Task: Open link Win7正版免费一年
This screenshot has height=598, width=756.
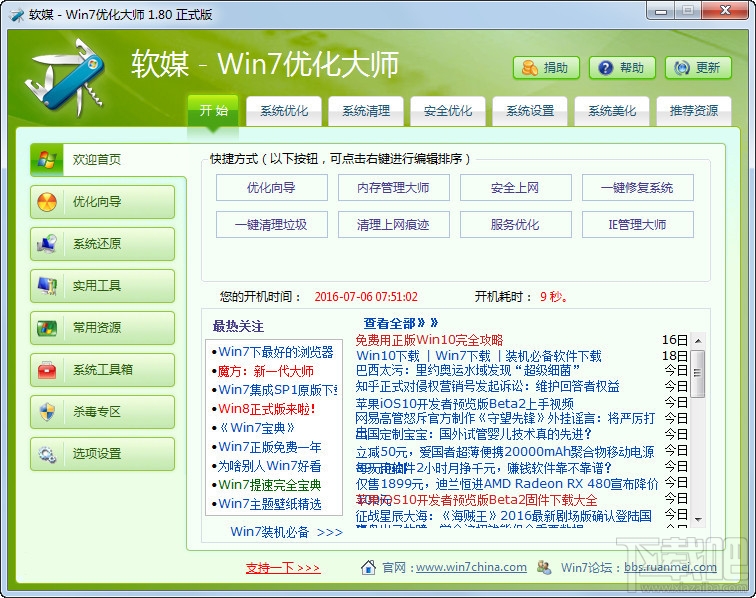Action: (x=270, y=447)
